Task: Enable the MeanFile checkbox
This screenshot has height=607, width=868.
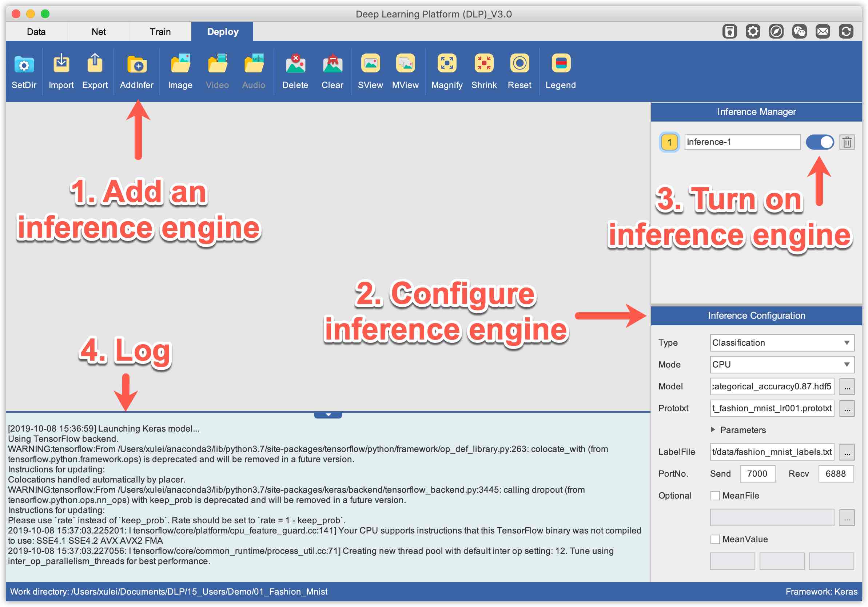Action: pos(715,495)
